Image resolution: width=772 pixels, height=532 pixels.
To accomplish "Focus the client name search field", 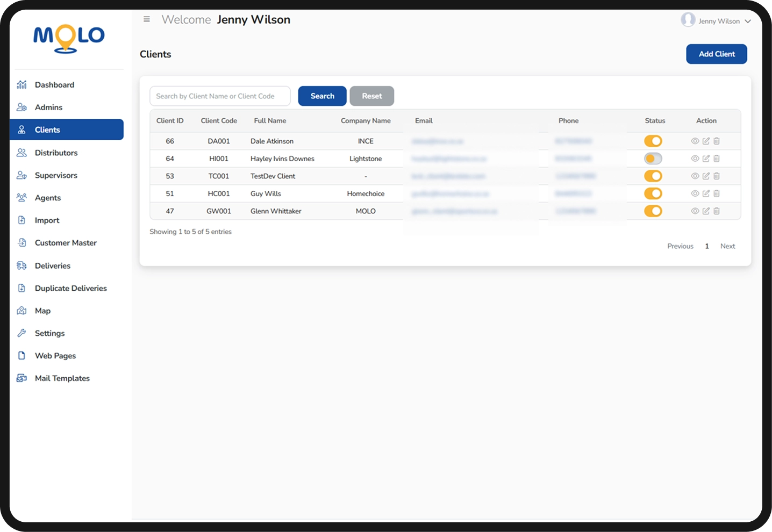I will click(x=220, y=96).
